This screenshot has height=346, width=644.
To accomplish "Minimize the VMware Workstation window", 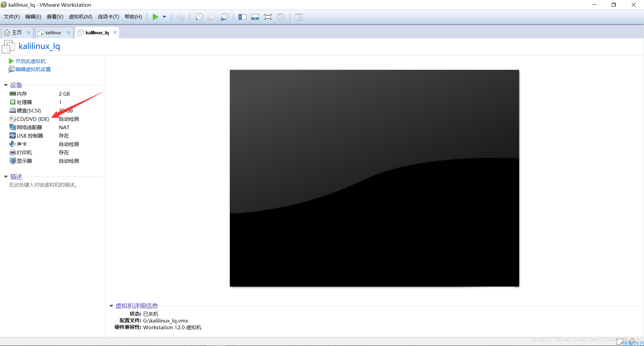I will point(594,5).
